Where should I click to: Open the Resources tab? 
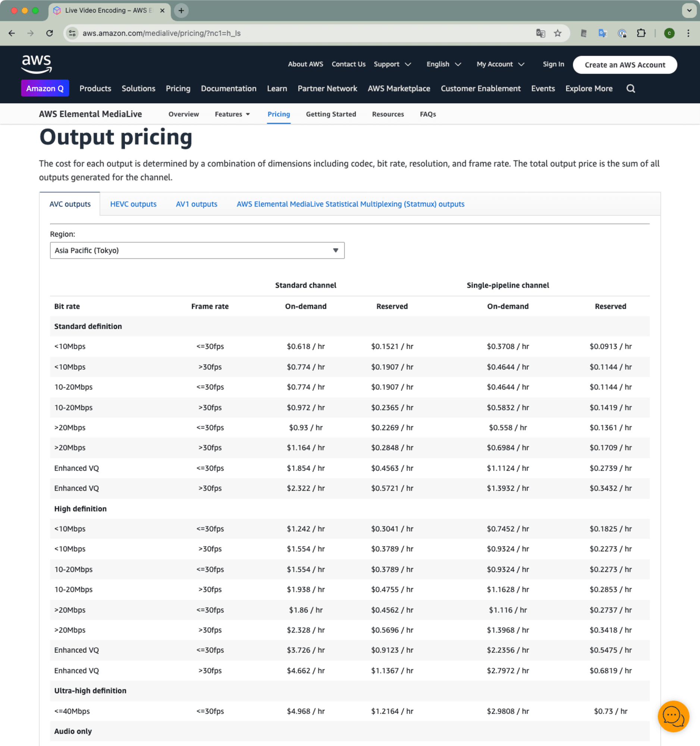click(388, 114)
